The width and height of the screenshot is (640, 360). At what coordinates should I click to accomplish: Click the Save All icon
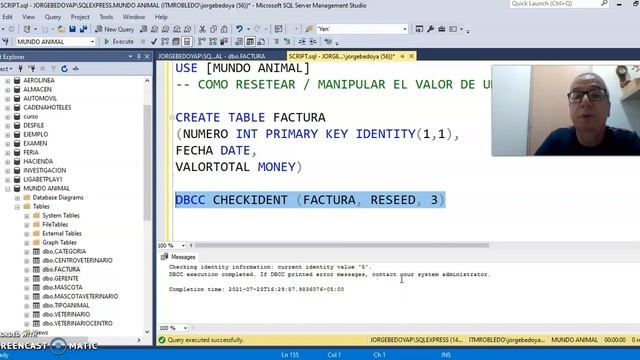tap(83, 29)
